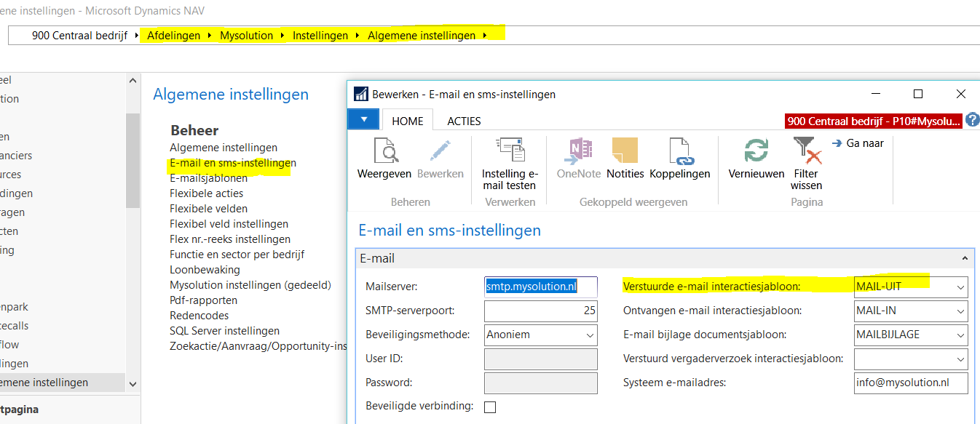Open the blue application menu dropdown
This screenshot has width=980, height=424.
pyautogui.click(x=364, y=119)
